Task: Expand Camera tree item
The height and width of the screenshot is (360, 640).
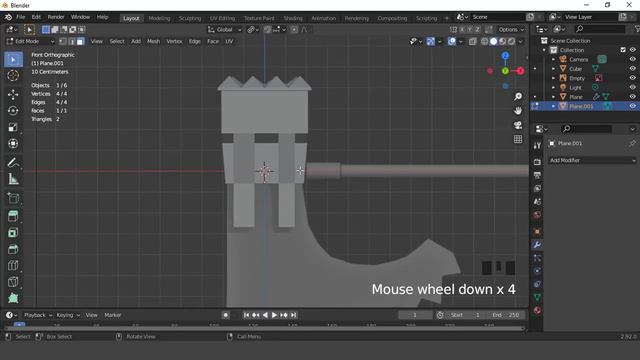Action: click(x=553, y=59)
